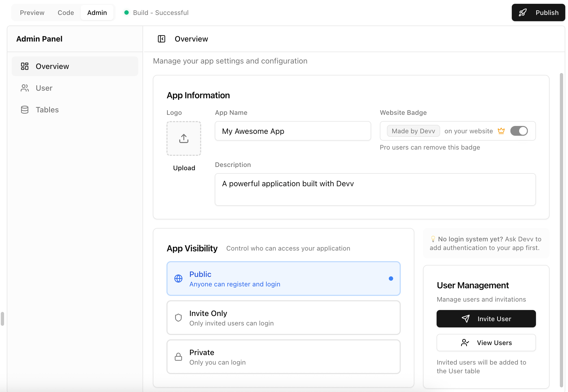568x392 pixels.
Task: Open View Users
Action: point(486,342)
